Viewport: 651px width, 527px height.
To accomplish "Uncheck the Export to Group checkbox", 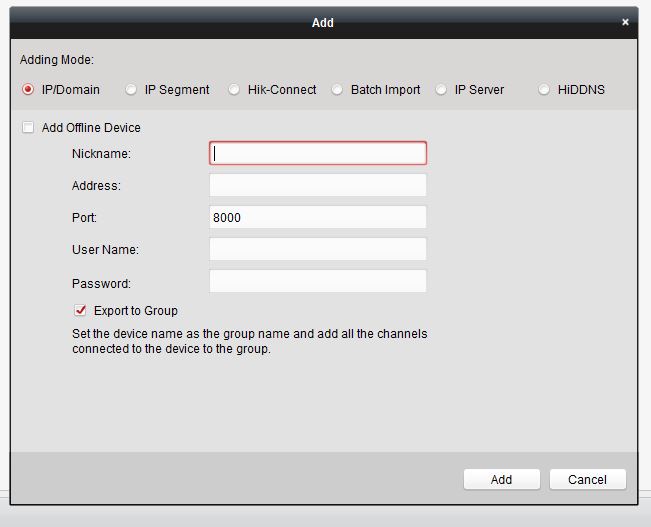I will pyautogui.click(x=81, y=311).
